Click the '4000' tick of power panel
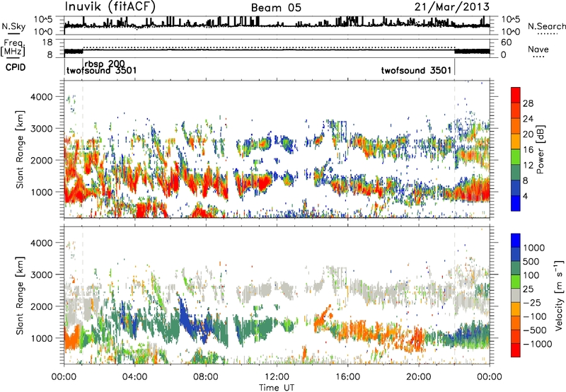The width and height of the screenshot is (566, 392). [41, 97]
